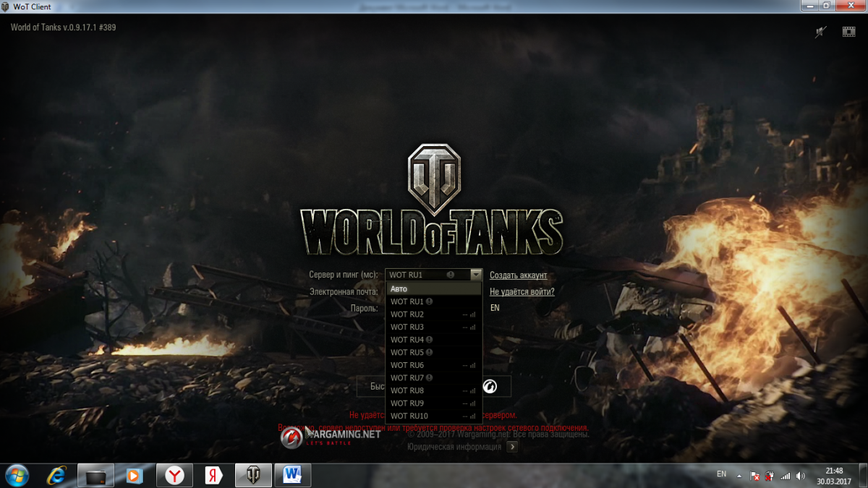Viewport: 868px width, 488px height.
Task: Open the Создать аккаунт link
Action: tap(519, 275)
